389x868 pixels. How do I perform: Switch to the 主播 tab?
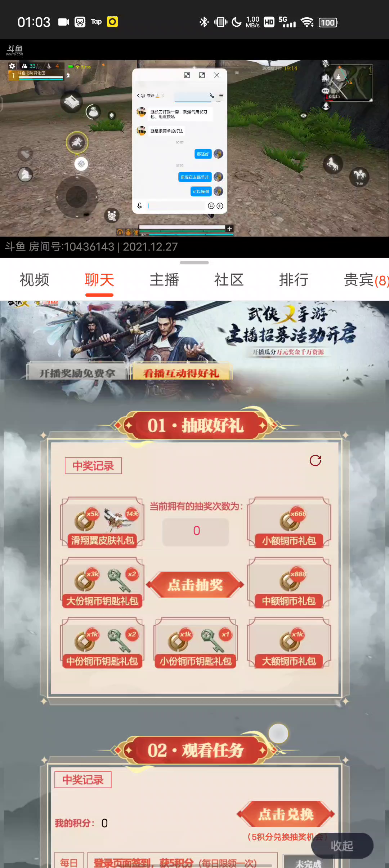tap(164, 280)
